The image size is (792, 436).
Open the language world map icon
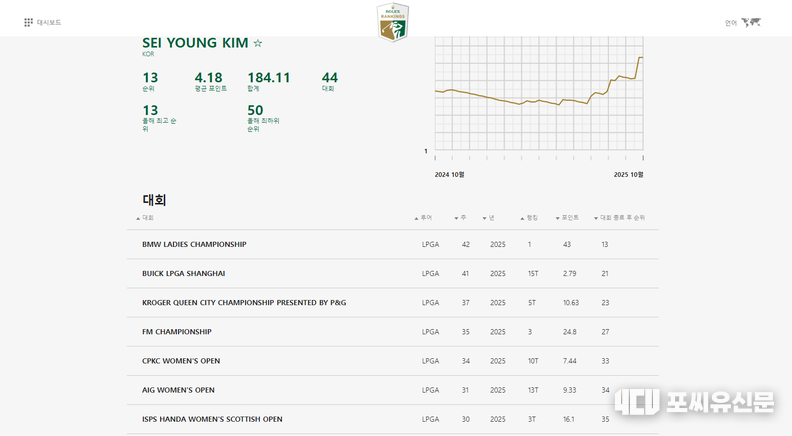pyautogui.click(x=751, y=22)
